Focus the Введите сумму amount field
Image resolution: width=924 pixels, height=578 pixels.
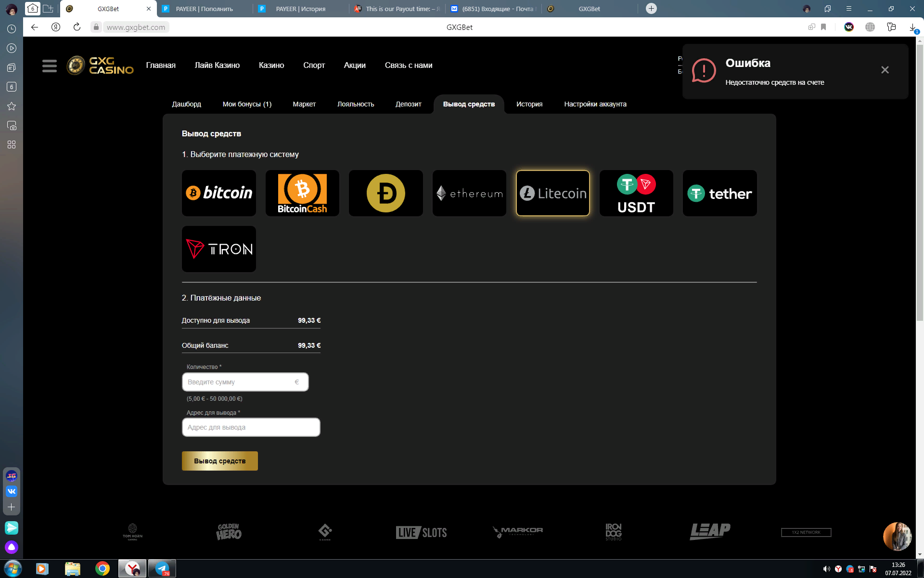pos(245,382)
